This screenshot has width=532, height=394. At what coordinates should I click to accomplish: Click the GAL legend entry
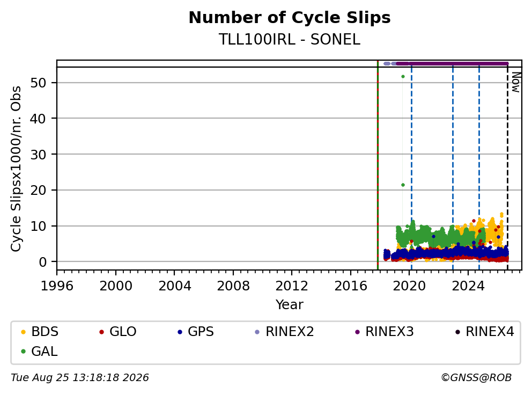click(39, 351)
